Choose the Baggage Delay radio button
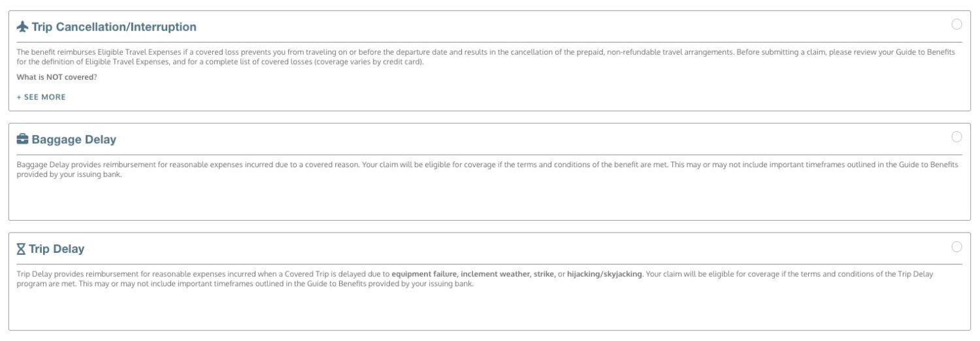The width and height of the screenshot is (980, 341). [956, 137]
